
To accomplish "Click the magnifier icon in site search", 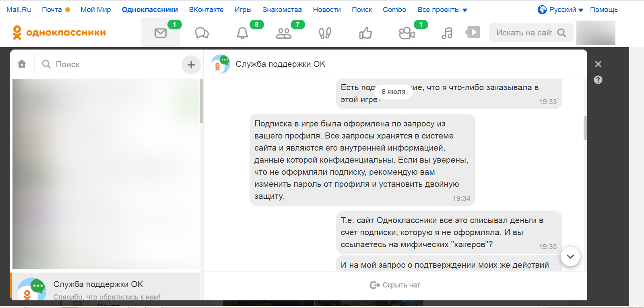I will click(x=561, y=33).
